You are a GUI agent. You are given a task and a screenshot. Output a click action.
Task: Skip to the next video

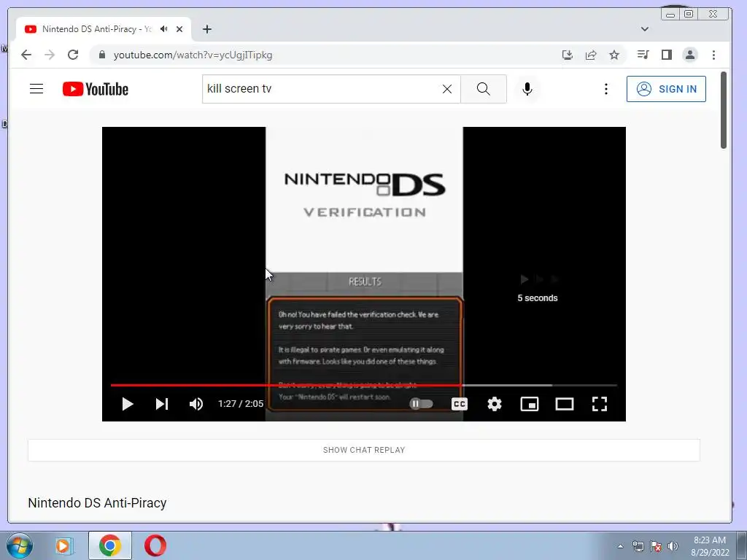click(x=162, y=404)
